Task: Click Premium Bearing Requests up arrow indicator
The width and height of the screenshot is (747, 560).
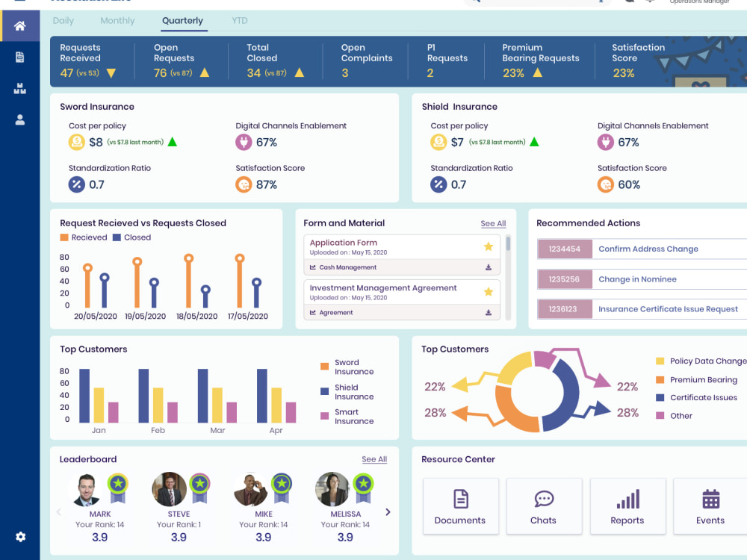Action: (537, 72)
